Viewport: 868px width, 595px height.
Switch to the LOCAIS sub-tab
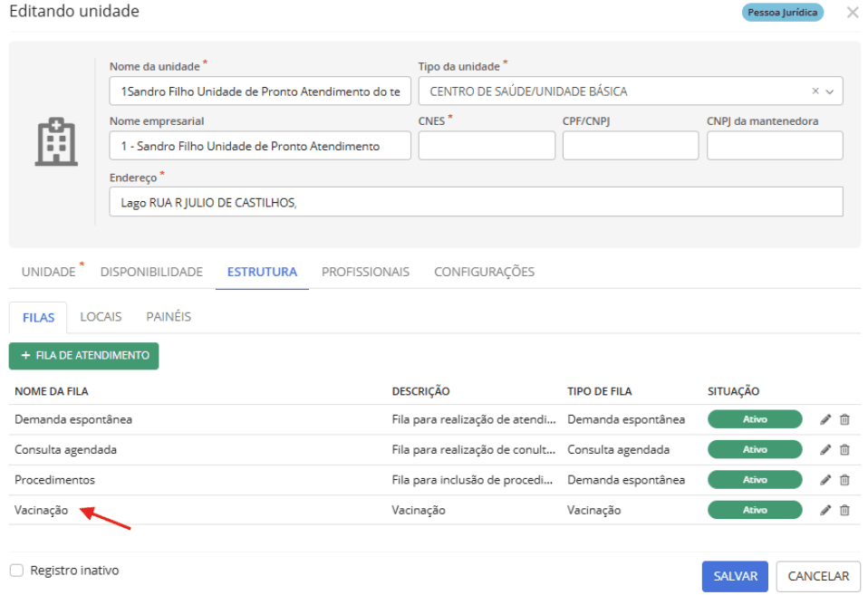pyautogui.click(x=101, y=317)
